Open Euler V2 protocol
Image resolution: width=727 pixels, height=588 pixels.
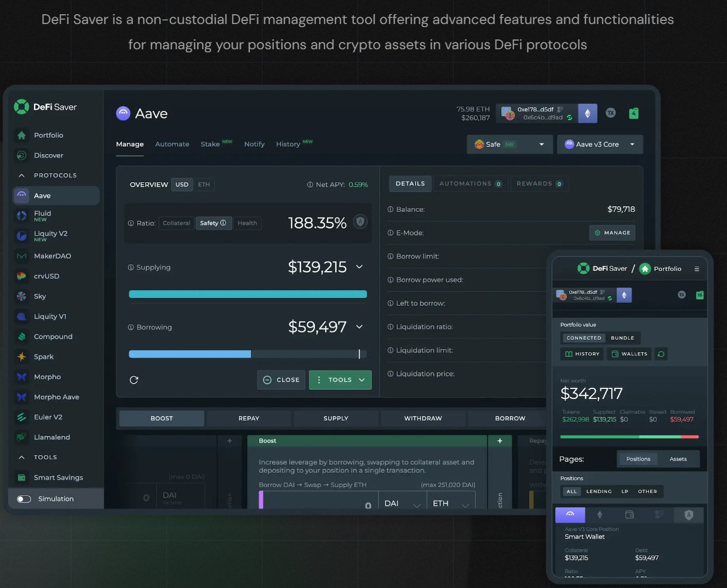point(48,417)
